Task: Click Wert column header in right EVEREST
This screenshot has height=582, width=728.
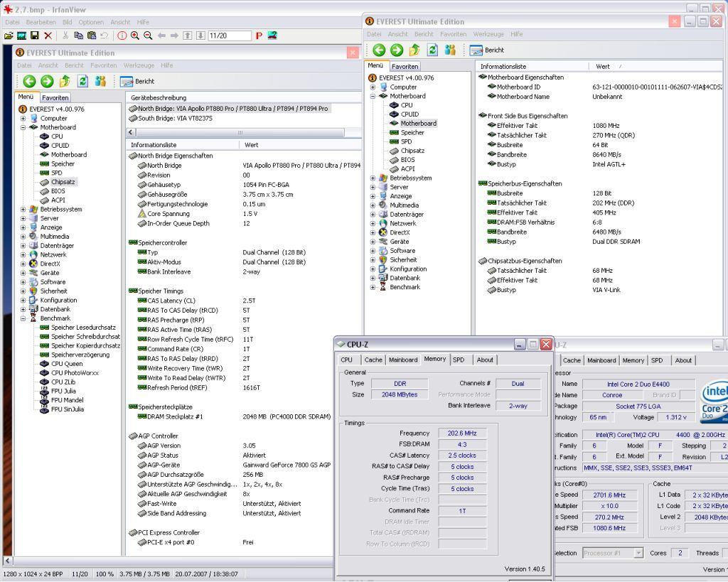Action: (655, 66)
